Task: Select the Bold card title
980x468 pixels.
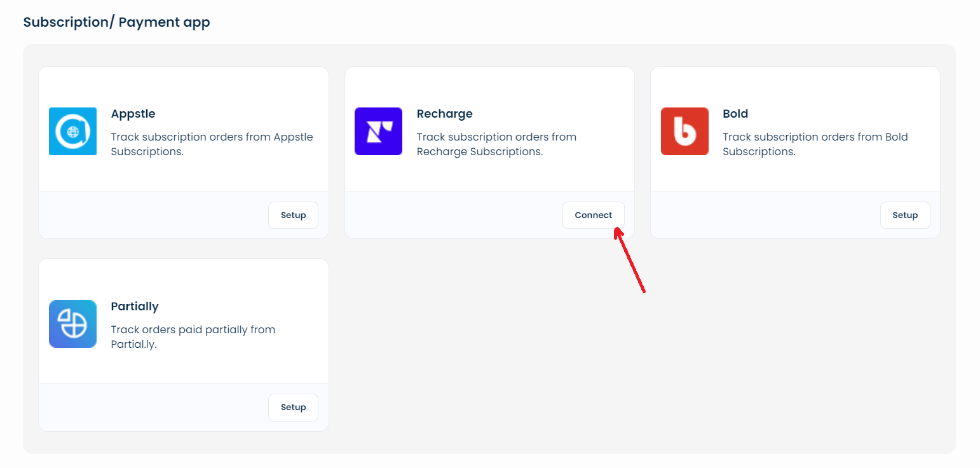Action: [x=735, y=114]
